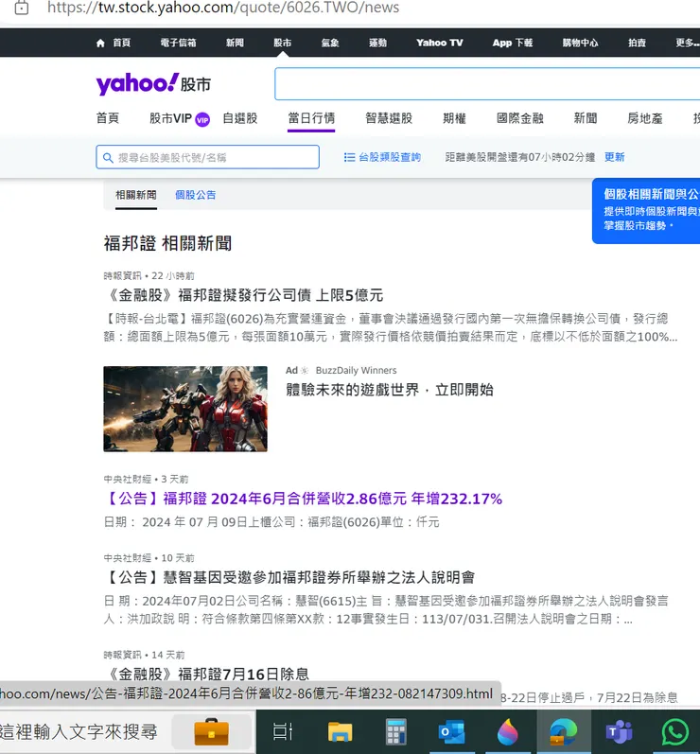The height and width of the screenshot is (754, 700).
Task: Click the Yahoo 股市 logo
Action: click(153, 83)
